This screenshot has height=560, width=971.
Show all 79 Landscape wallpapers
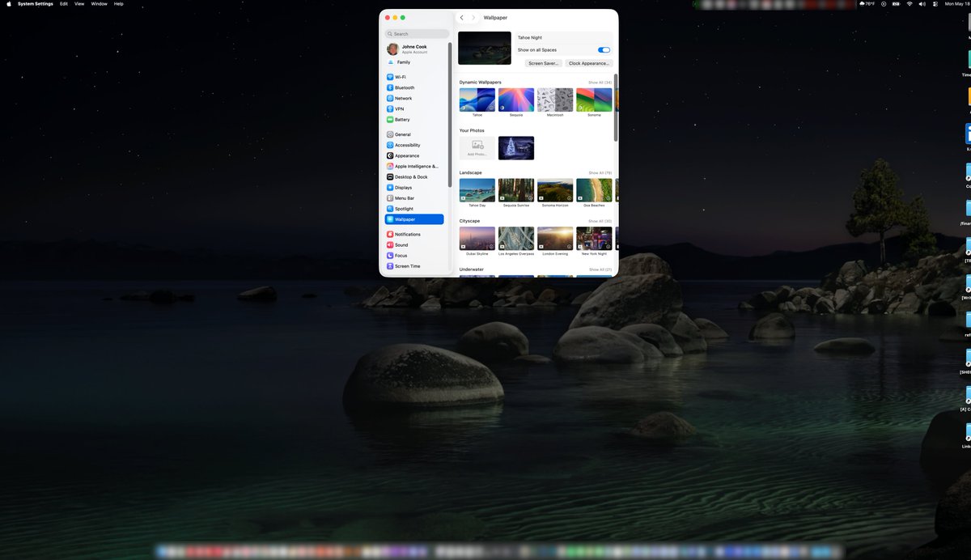(600, 173)
